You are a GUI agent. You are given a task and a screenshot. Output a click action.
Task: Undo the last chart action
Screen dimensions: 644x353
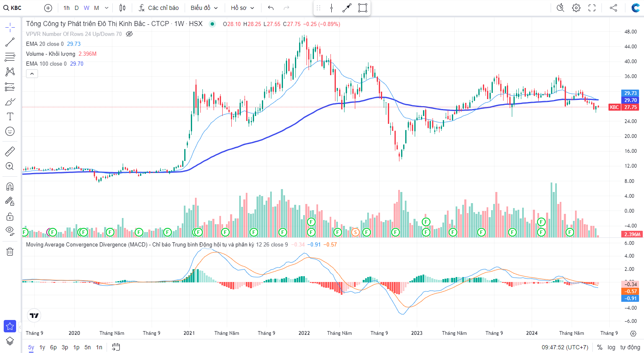click(271, 8)
